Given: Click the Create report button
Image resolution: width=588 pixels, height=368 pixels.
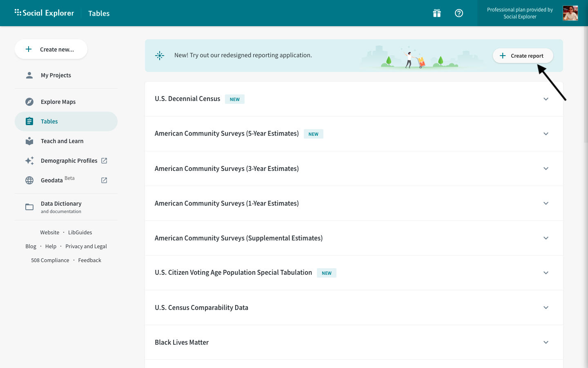Looking at the screenshot, I should pyautogui.click(x=523, y=56).
